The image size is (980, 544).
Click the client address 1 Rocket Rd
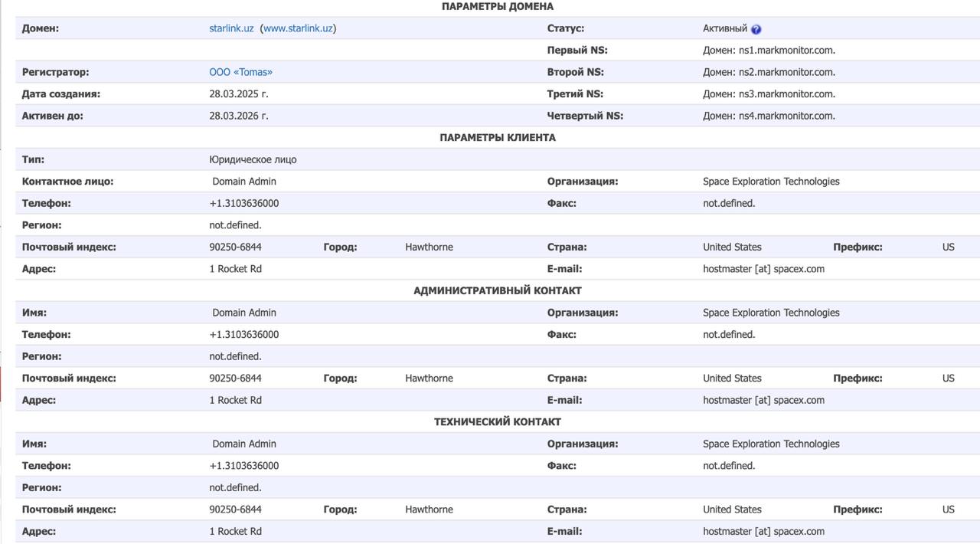(235, 269)
